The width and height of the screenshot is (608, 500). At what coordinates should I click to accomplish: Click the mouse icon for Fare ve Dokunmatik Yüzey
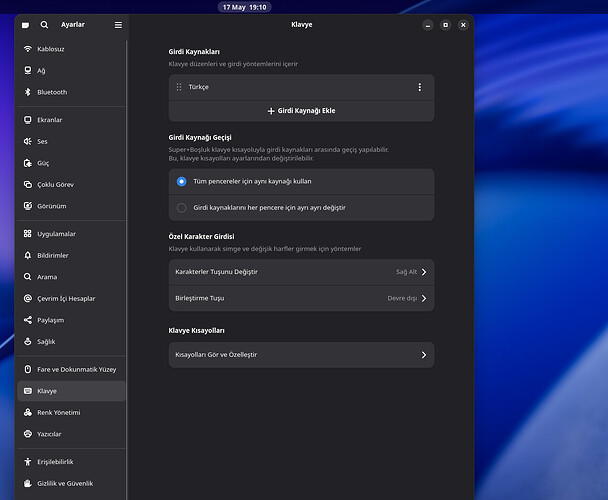pyautogui.click(x=28, y=369)
